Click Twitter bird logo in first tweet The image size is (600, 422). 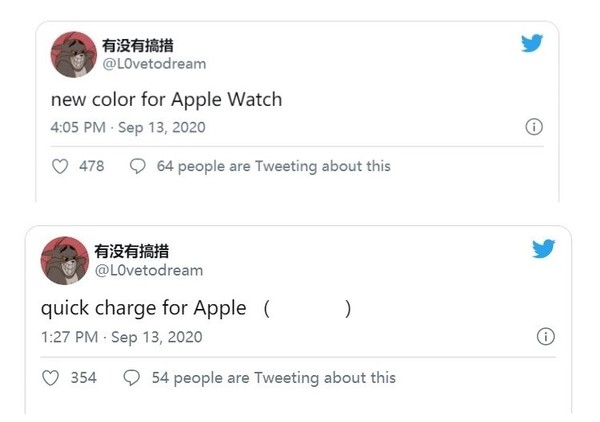[x=533, y=45]
